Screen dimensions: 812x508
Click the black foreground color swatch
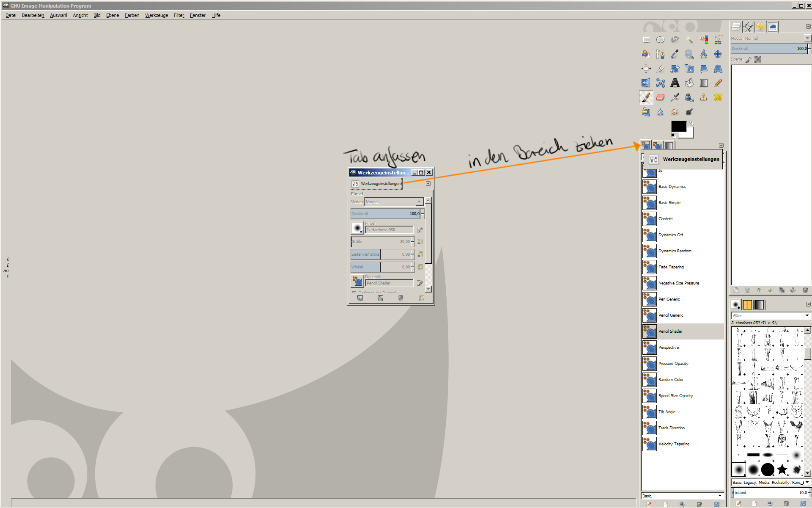click(678, 127)
